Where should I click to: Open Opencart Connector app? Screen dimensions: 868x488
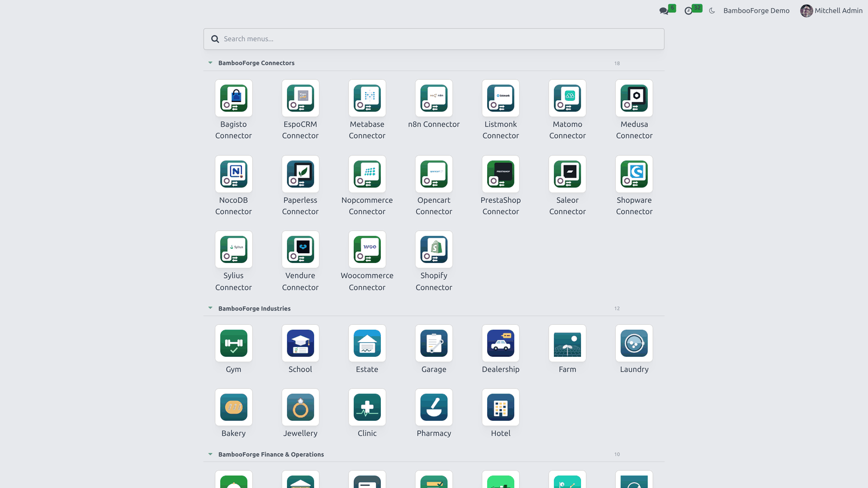434,174
